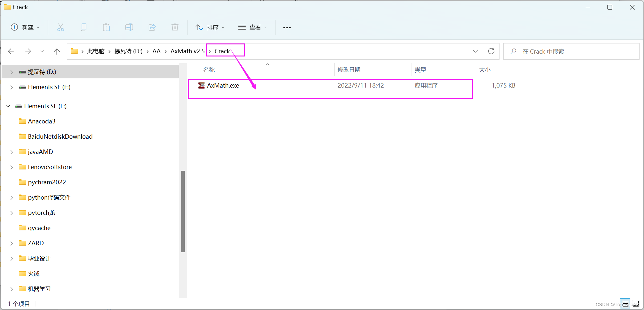Screen dimensions: 644x310
Task: Sort by 大小 column header
Action: pos(485,70)
